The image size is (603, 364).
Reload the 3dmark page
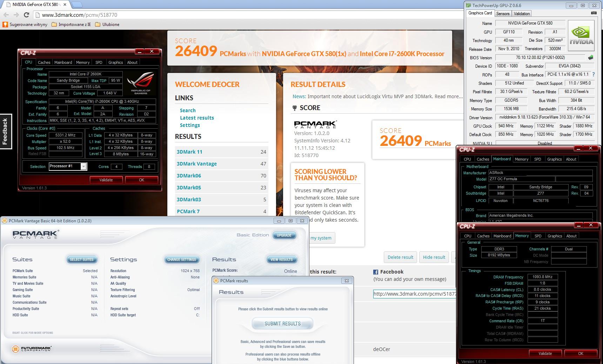point(26,15)
